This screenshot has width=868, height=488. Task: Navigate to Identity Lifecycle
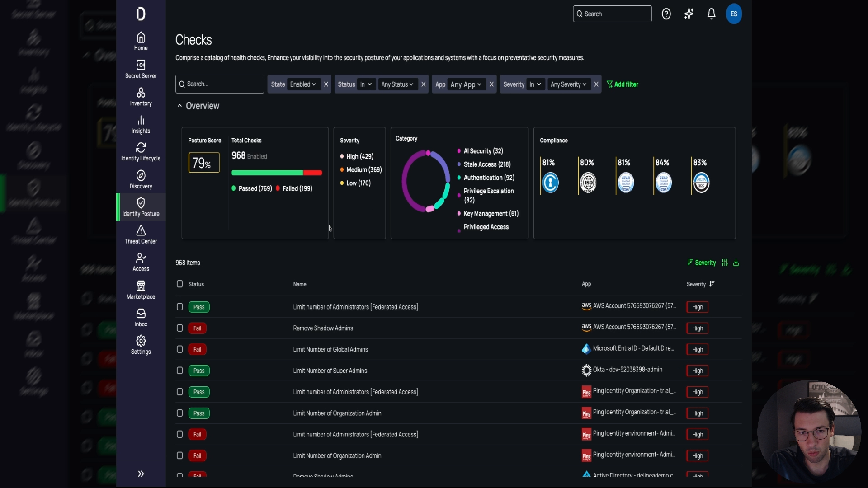point(141,152)
